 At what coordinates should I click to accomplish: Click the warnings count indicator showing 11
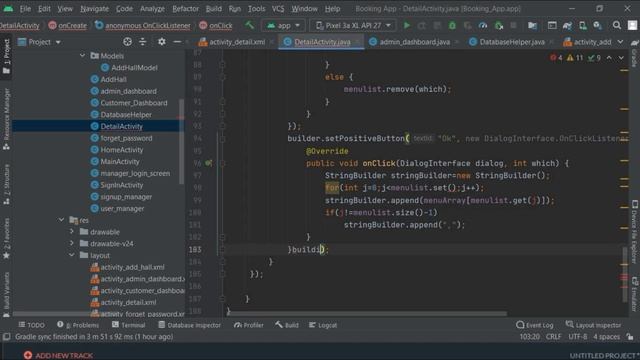tap(575, 58)
